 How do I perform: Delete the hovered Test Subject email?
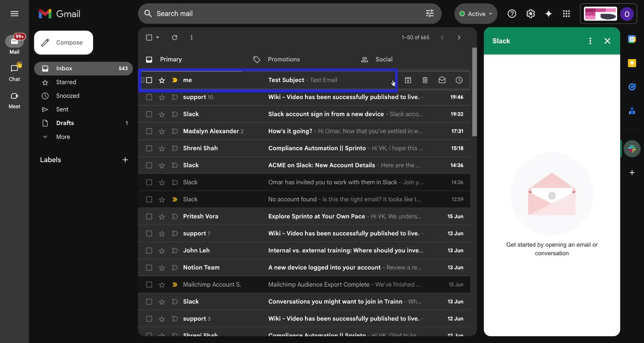[x=425, y=80]
